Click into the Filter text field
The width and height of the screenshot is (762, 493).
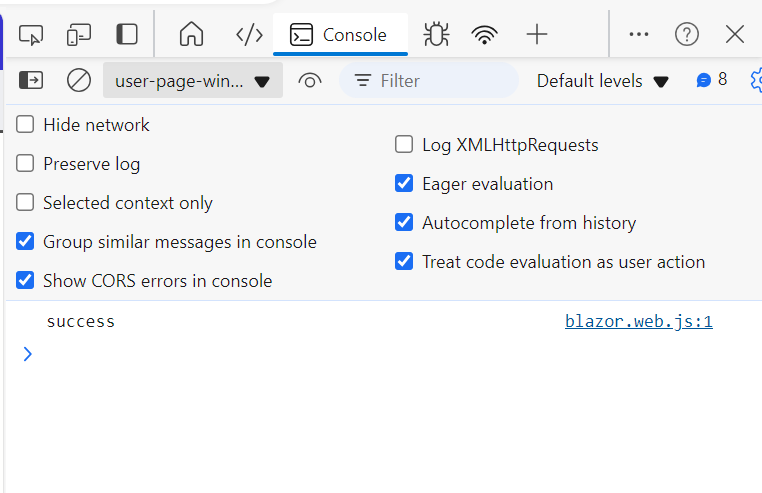pyautogui.click(x=440, y=81)
